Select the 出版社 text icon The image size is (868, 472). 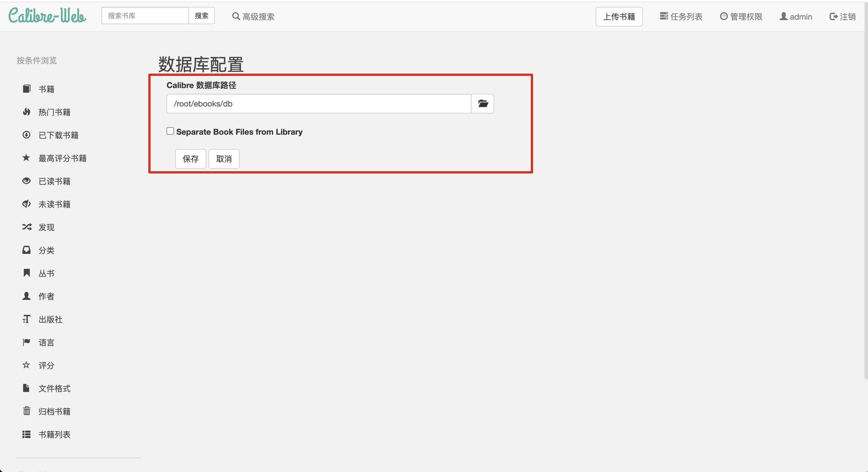tap(26, 319)
